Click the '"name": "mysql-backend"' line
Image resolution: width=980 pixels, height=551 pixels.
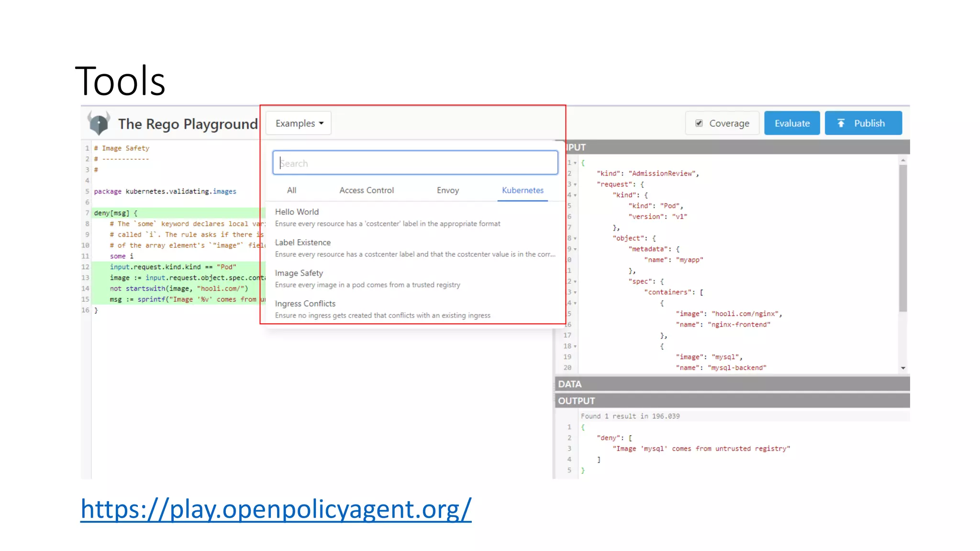[x=721, y=368]
